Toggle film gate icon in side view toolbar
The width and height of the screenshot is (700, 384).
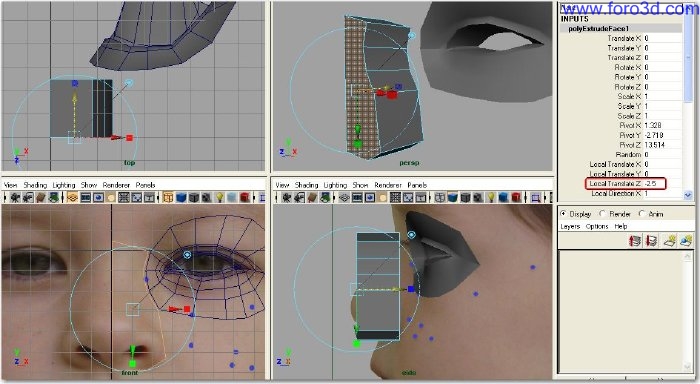tap(357, 197)
